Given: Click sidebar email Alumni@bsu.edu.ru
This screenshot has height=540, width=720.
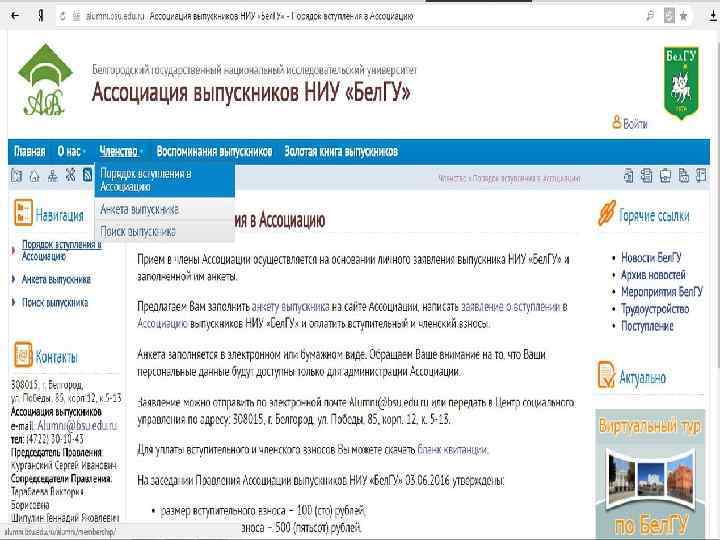Looking at the screenshot, I should (77, 426).
